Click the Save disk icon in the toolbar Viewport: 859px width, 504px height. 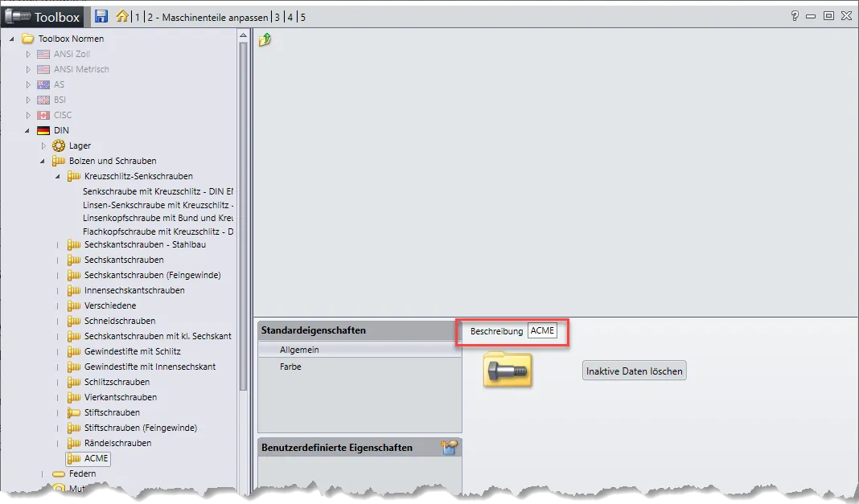(x=101, y=16)
